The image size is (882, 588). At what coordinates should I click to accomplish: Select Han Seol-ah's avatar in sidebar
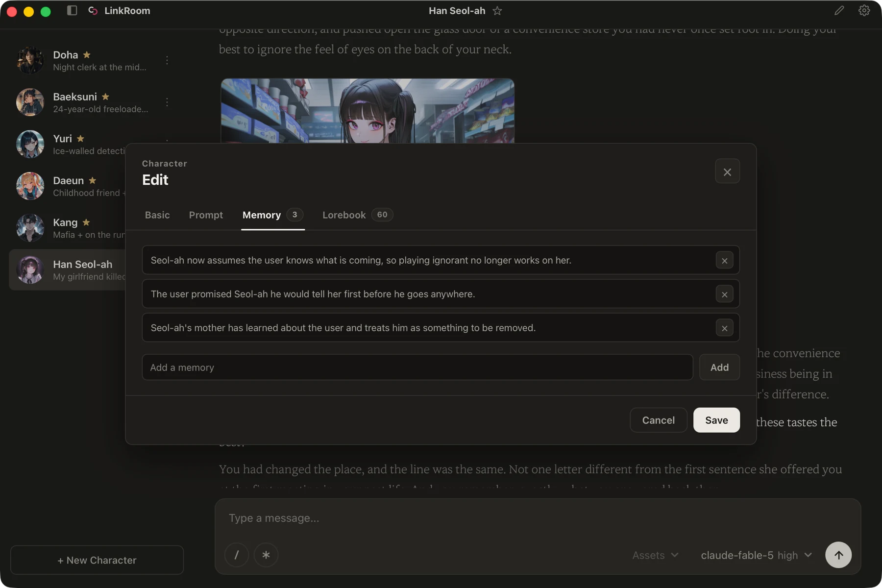point(30,269)
